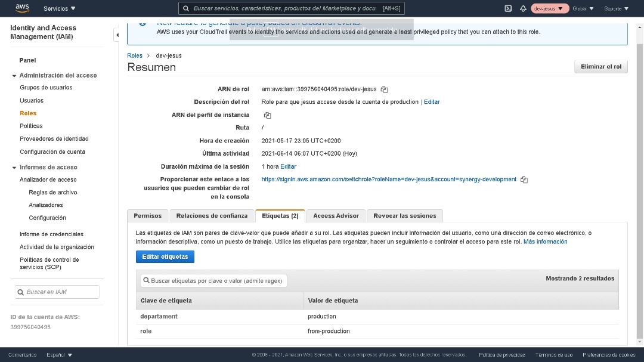Click the Mostrando 2 resultados text
Viewport: 644px width, 362px height.
[580, 279]
